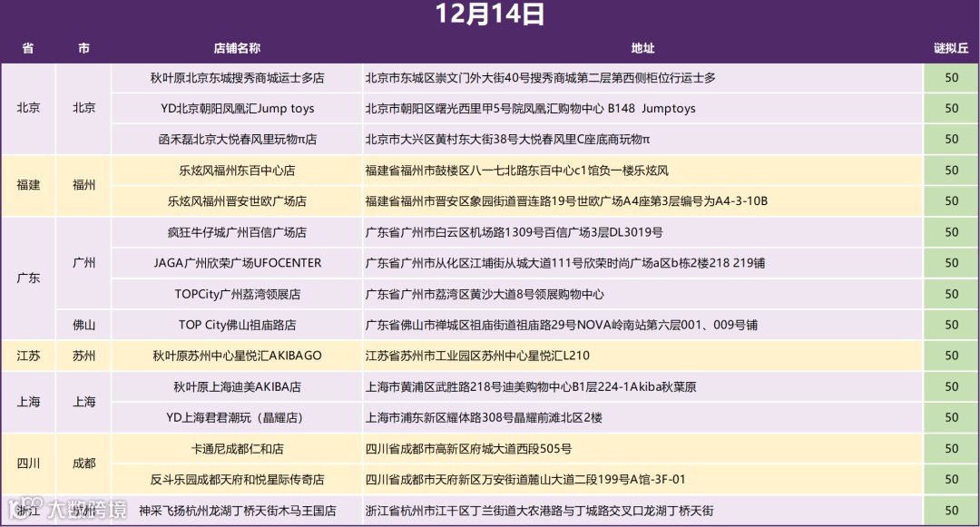Viewport: 980px width, 527px height.
Task: Select store 神采飞扬杭州龙湖丁桥天街木马王国店
Action: click(x=237, y=511)
